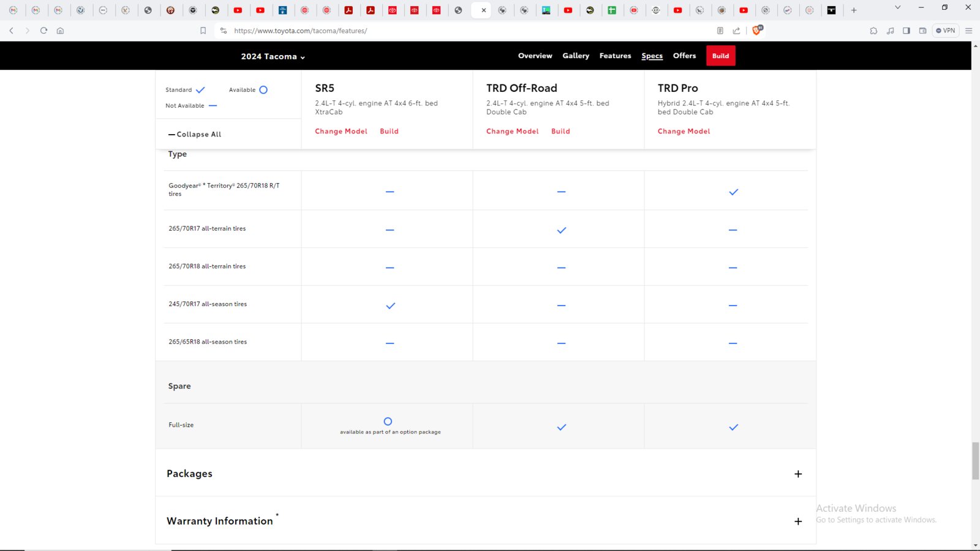Click the '265/70R17 all-terrain tires' row label
980x551 pixels.
pos(207,228)
